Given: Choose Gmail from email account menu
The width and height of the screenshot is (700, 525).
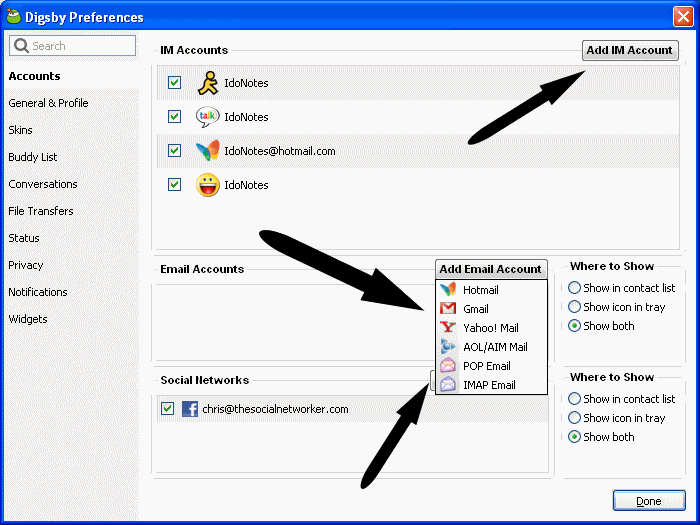Looking at the screenshot, I should 491,308.
